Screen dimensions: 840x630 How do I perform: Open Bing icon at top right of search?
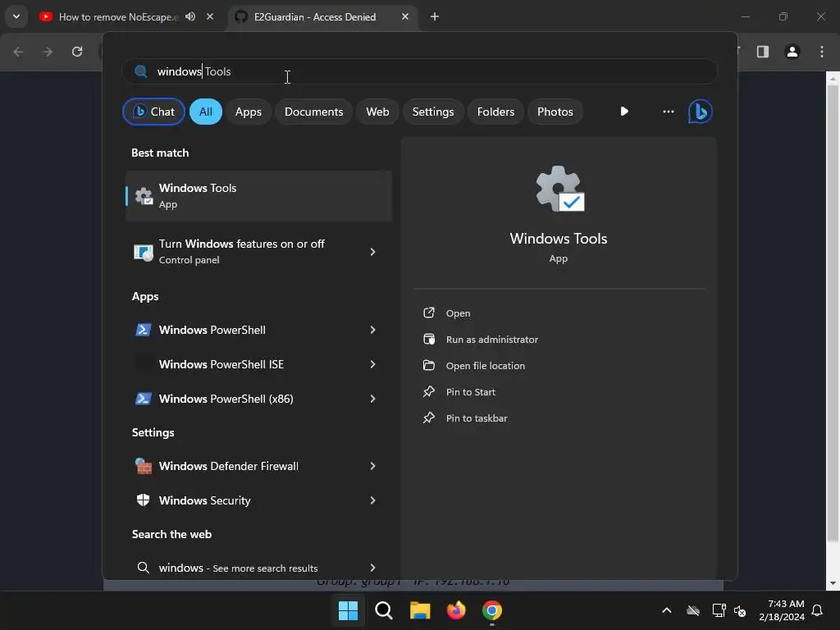701,112
